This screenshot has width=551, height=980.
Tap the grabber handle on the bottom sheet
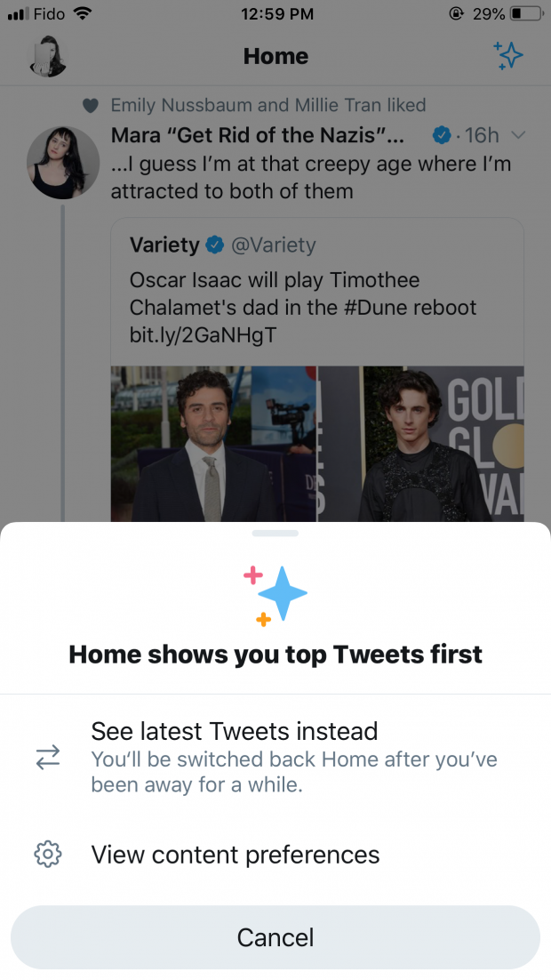tap(275, 534)
